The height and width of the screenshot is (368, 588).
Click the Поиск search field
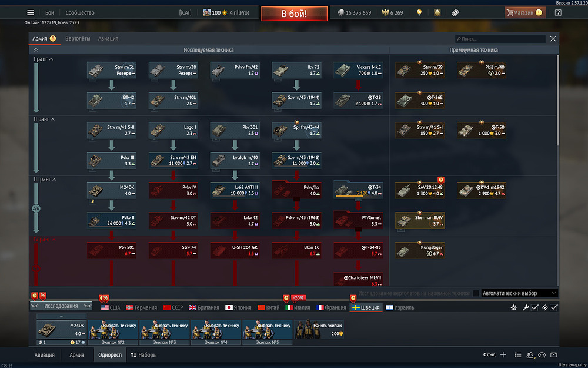pyautogui.click(x=500, y=39)
